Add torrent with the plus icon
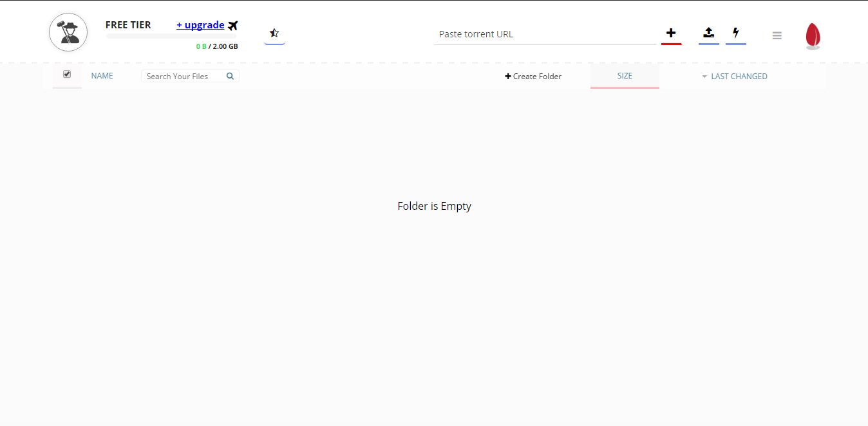Screen dimensions: 868x426 click(671, 33)
